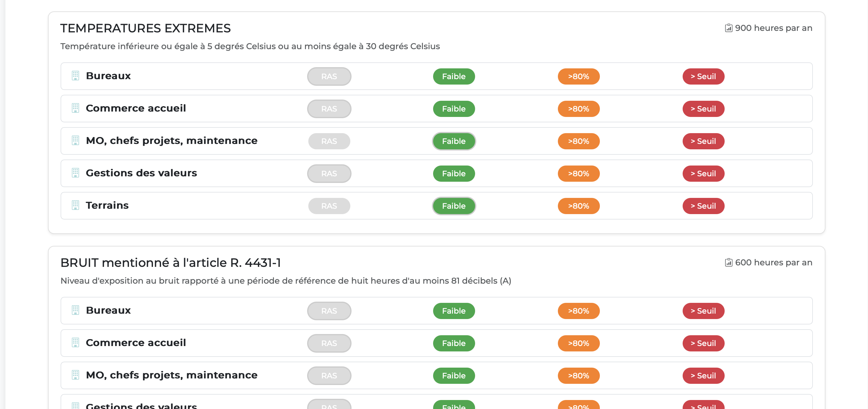Select >80% for MO, chefs projets in Températures
The width and height of the screenshot is (868, 409).
pyautogui.click(x=579, y=141)
